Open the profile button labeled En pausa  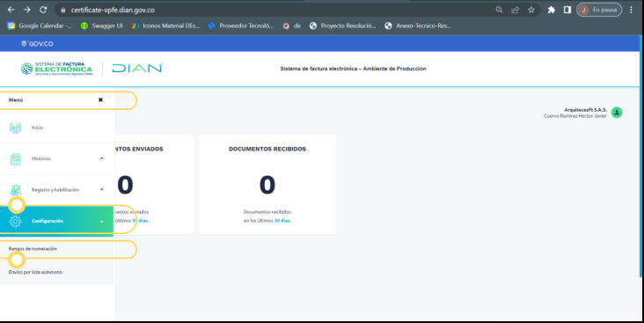599,10
